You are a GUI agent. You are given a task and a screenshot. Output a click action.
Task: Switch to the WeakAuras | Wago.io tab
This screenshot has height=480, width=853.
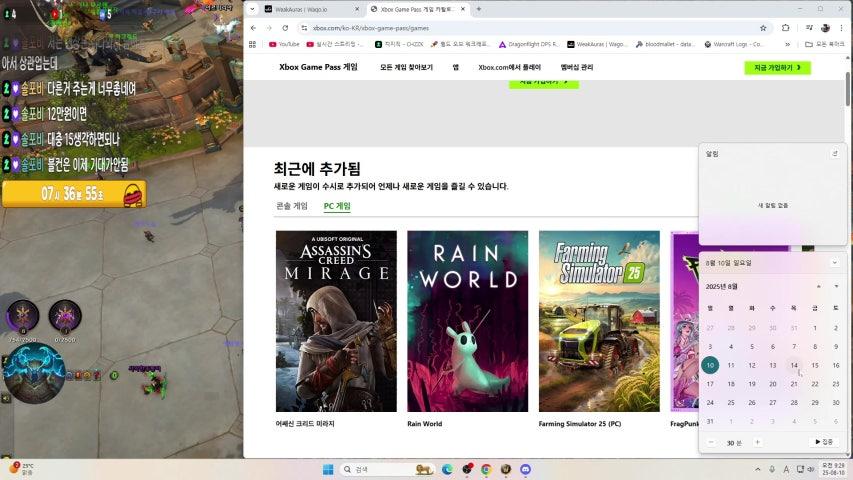coord(311,9)
